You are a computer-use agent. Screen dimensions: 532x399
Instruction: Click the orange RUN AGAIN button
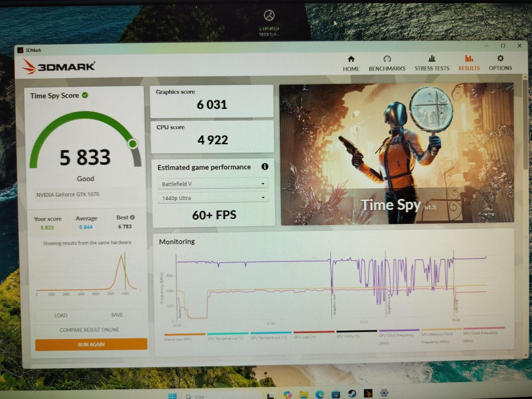pos(91,344)
